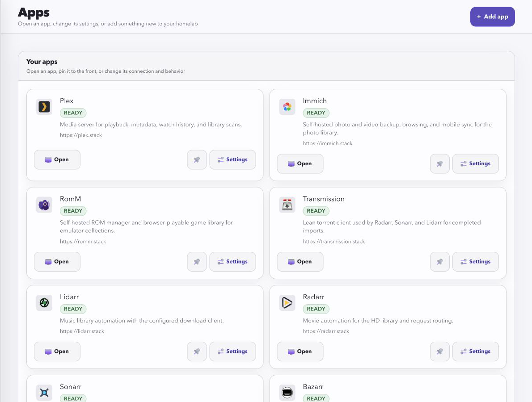Click the Plex title text
532x402 pixels.
pos(67,100)
